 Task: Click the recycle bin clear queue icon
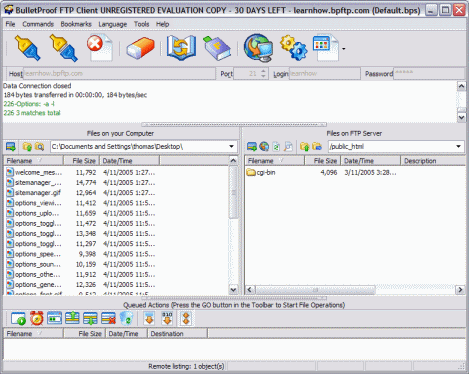tap(127, 318)
